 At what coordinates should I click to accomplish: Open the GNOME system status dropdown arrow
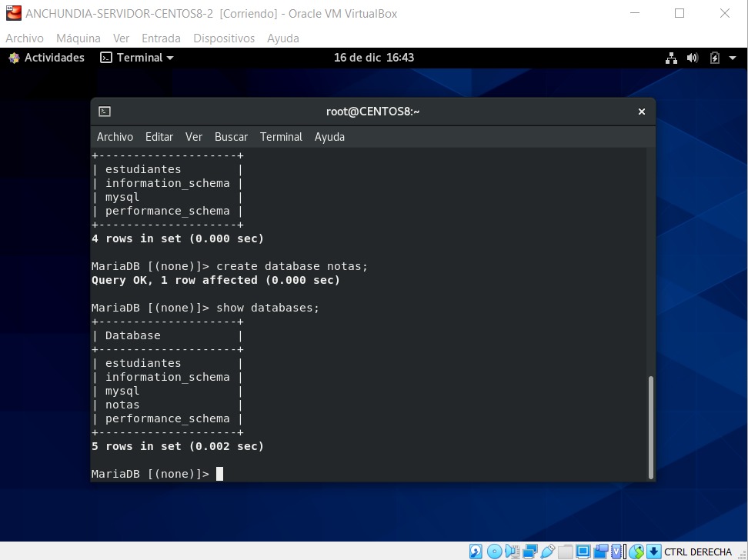(733, 57)
